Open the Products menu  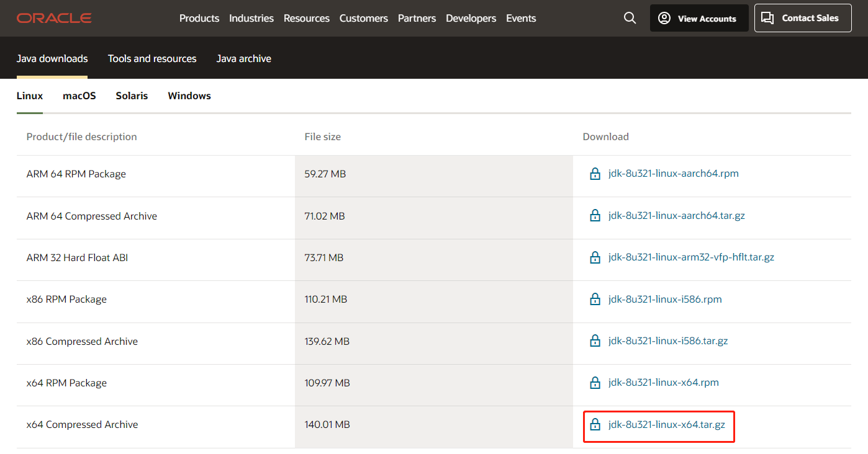pos(199,19)
